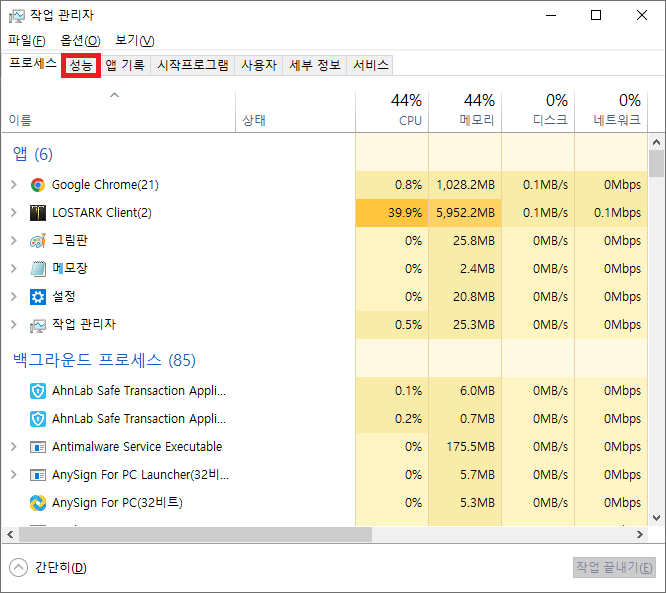The image size is (666, 593).
Task: Select the AnySign For PC(32비트) name
Action: click(117, 503)
